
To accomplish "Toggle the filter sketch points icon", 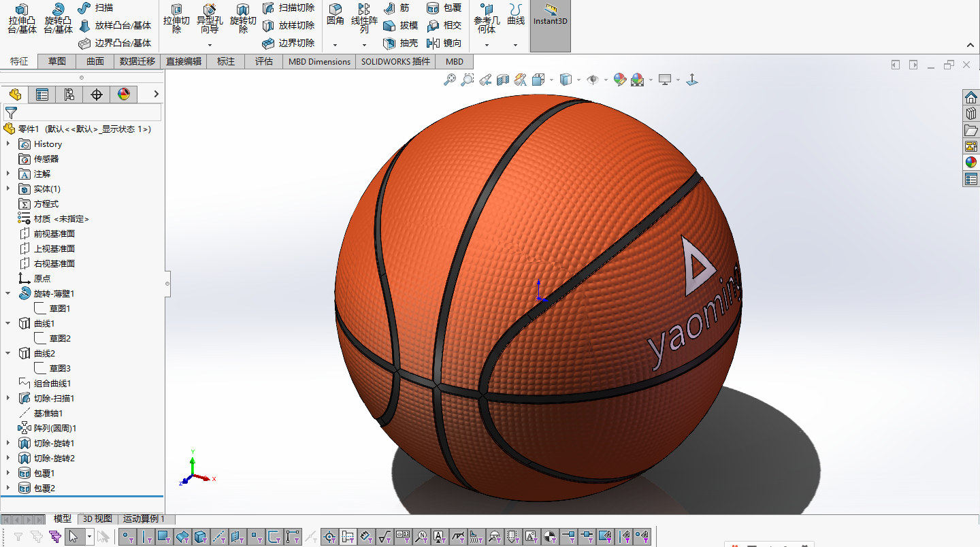I will click(x=255, y=537).
